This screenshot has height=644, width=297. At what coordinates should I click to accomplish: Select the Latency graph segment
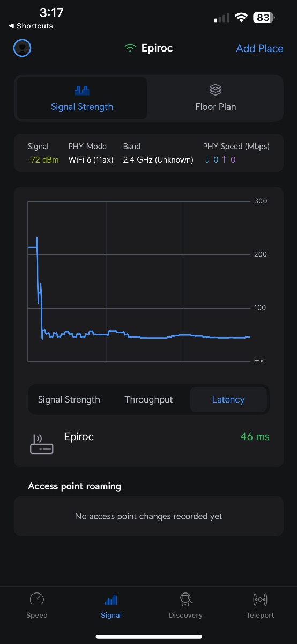click(x=228, y=399)
